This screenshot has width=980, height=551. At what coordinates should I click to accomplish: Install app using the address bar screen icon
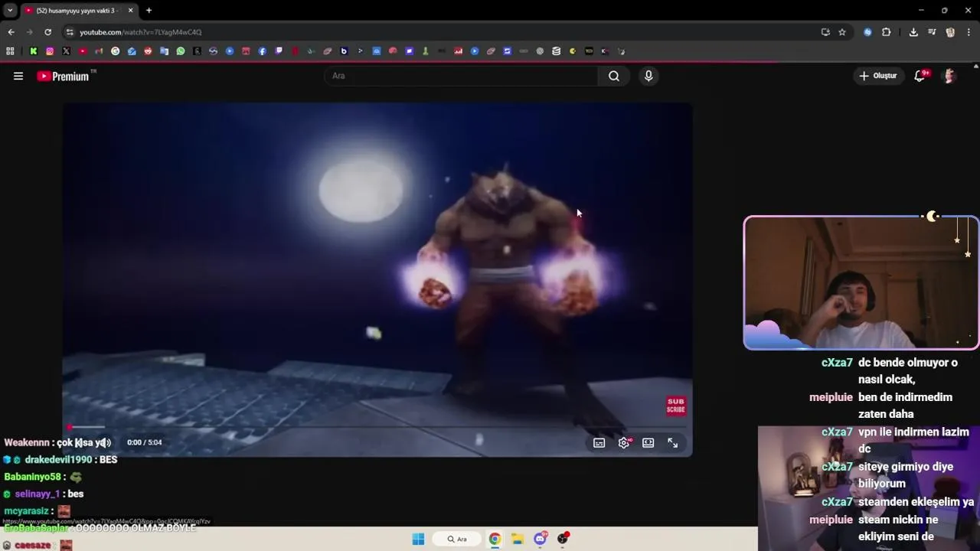click(825, 32)
